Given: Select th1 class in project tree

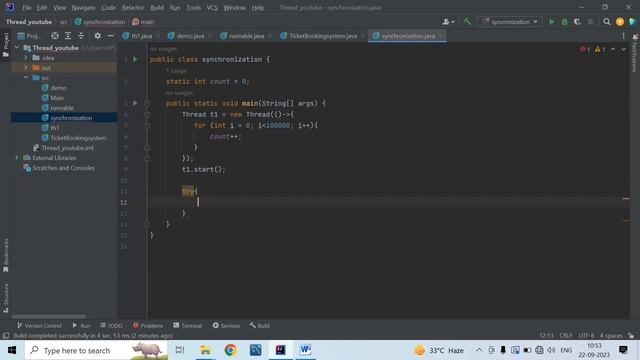Looking at the screenshot, I should [54, 128].
